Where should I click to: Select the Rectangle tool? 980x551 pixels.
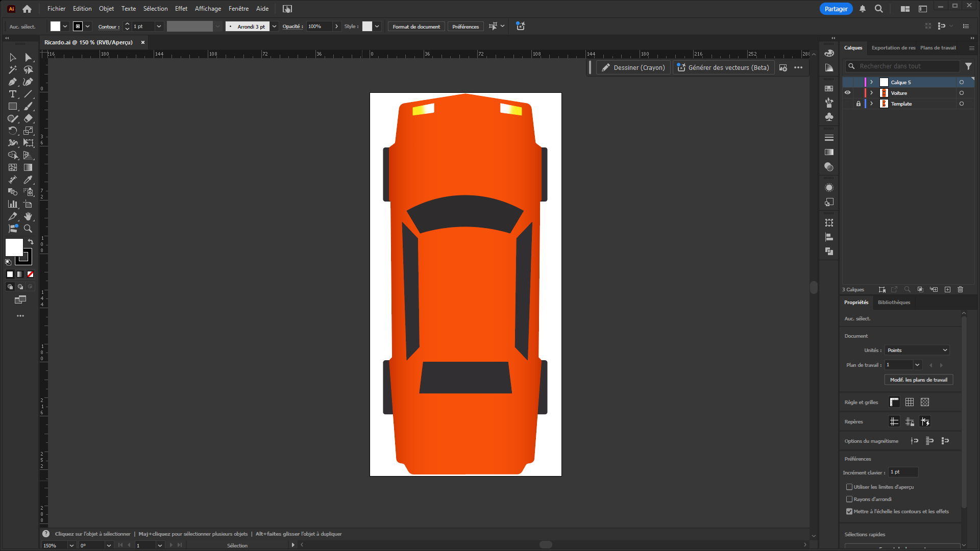coord(13,107)
